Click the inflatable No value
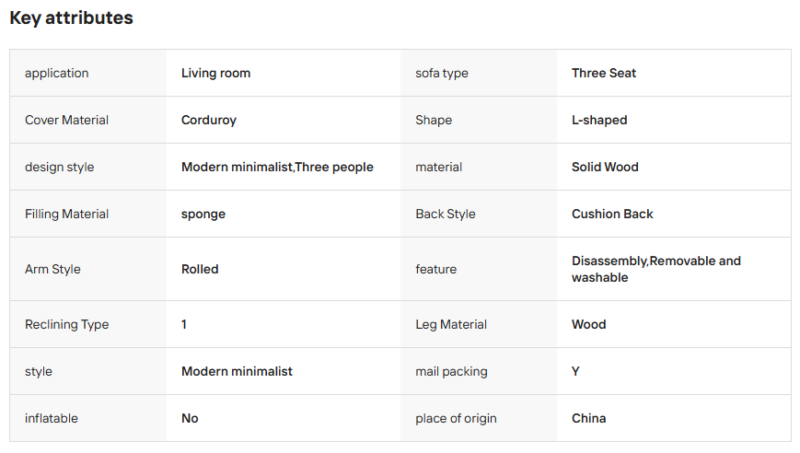 (x=190, y=418)
